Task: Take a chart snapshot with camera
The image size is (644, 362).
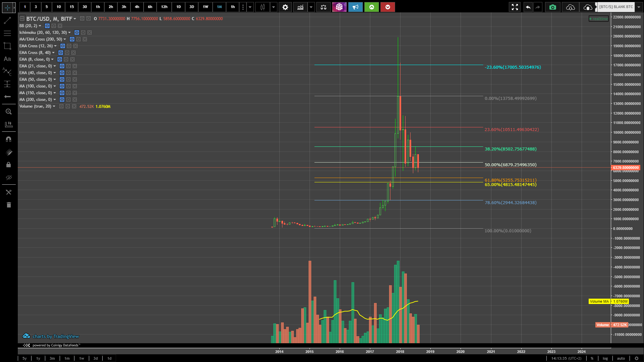Action: tap(553, 7)
